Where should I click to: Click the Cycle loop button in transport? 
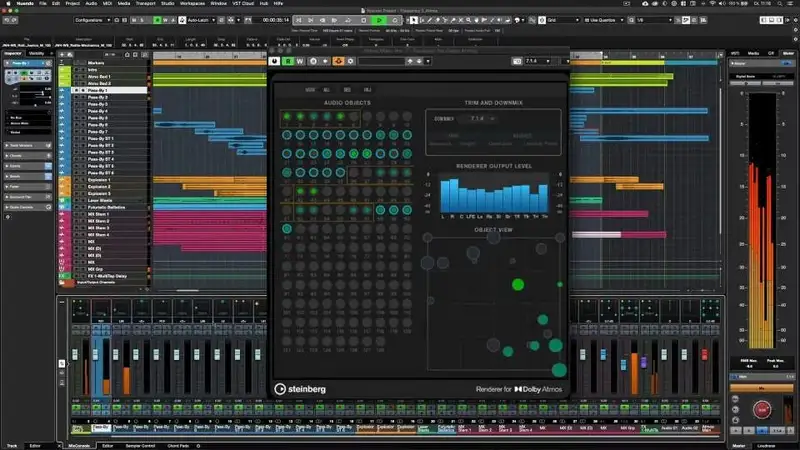(x=348, y=20)
